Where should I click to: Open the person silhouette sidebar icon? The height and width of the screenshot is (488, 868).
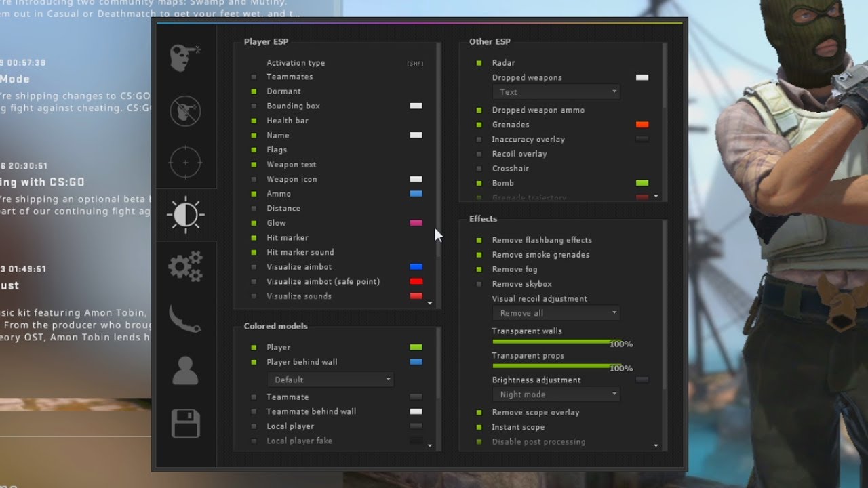click(185, 371)
